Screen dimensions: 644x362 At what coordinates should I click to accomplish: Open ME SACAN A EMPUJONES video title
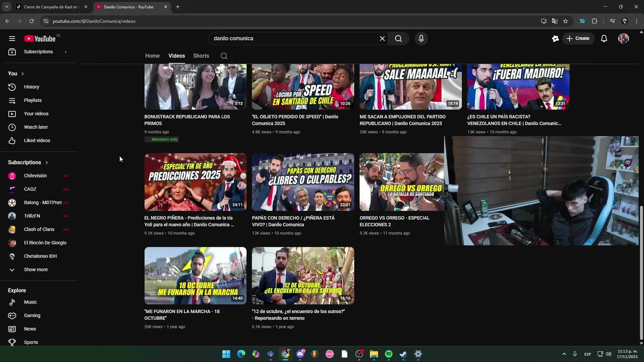tap(403, 120)
